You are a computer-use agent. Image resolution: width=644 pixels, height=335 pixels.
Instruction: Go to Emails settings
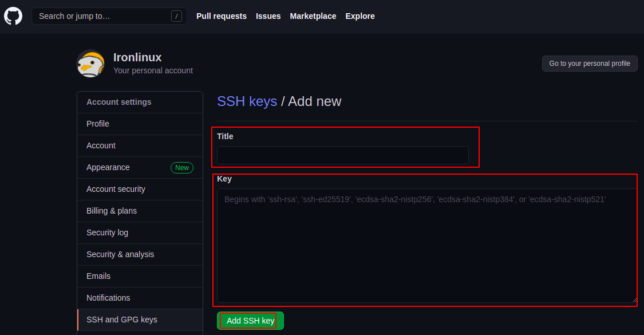pyautogui.click(x=98, y=276)
